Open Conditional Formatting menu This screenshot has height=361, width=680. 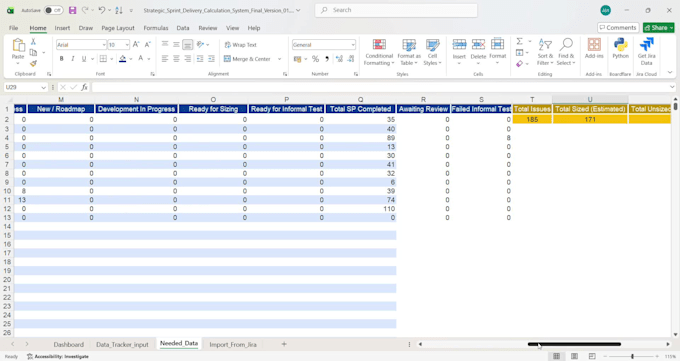[x=379, y=52]
